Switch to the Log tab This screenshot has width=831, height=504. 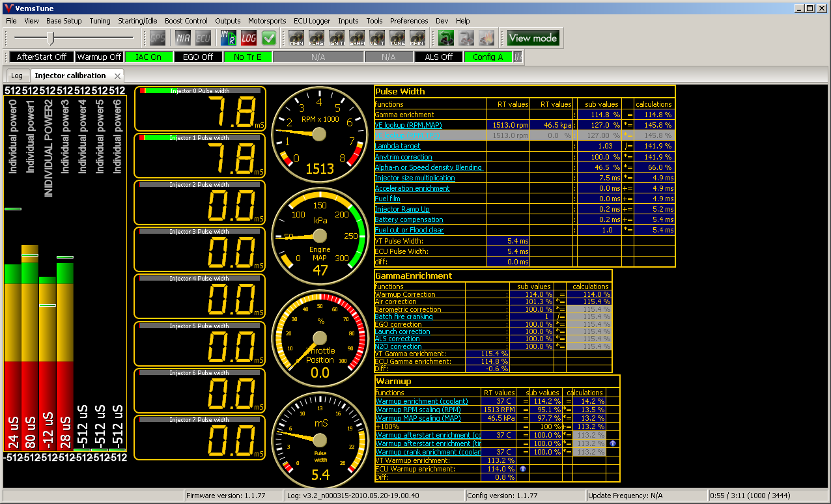17,76
